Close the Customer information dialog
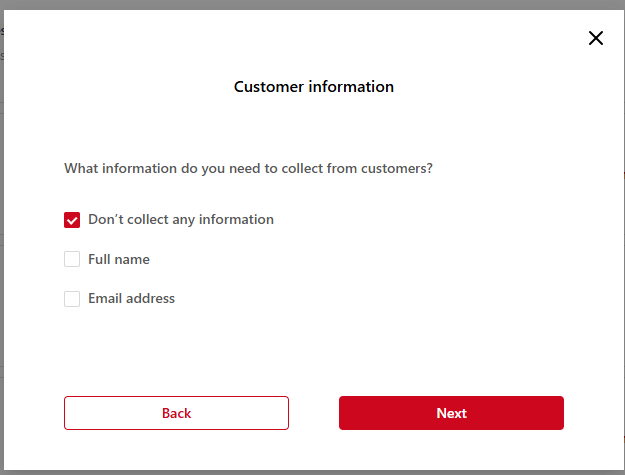 [596, 39]
